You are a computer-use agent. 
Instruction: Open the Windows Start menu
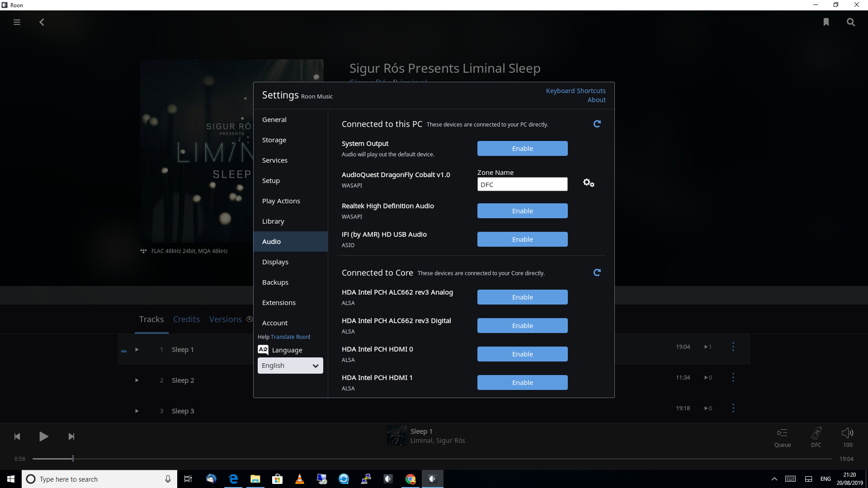11,479
